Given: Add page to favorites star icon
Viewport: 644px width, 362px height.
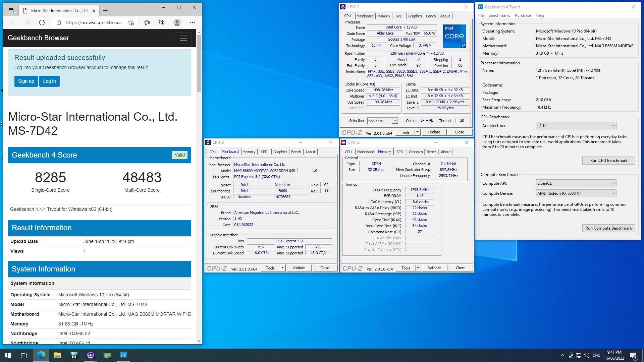Looking at the screenshot, I should (131, 22).
